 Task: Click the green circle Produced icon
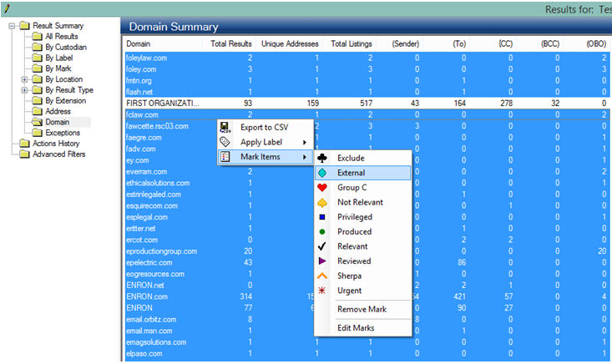322,231
